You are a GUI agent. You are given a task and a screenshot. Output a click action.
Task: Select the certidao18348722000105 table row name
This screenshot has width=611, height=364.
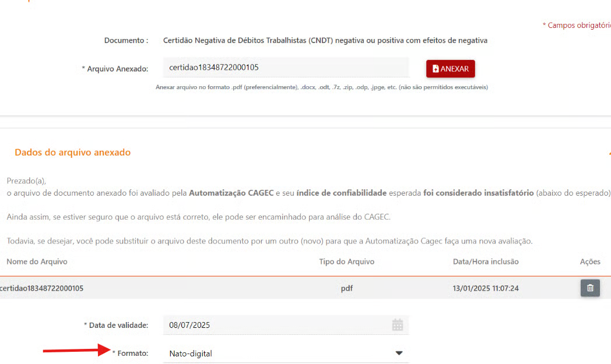[42, 288]
